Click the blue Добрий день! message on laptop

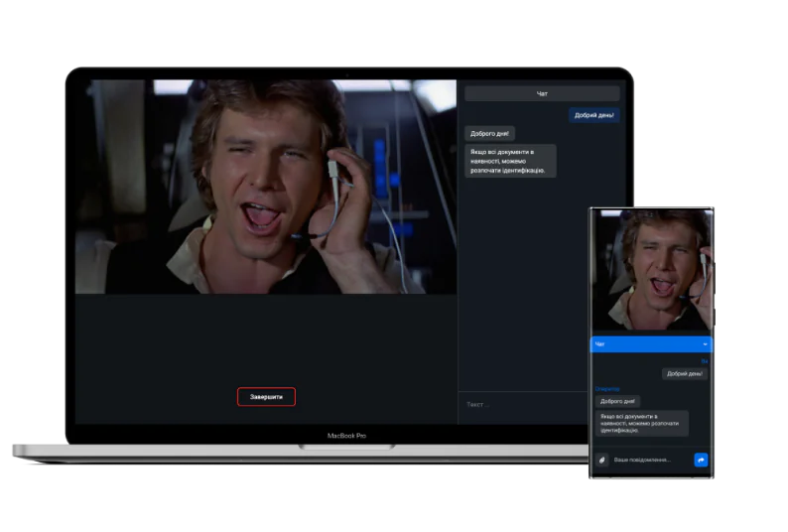point(594,115)
